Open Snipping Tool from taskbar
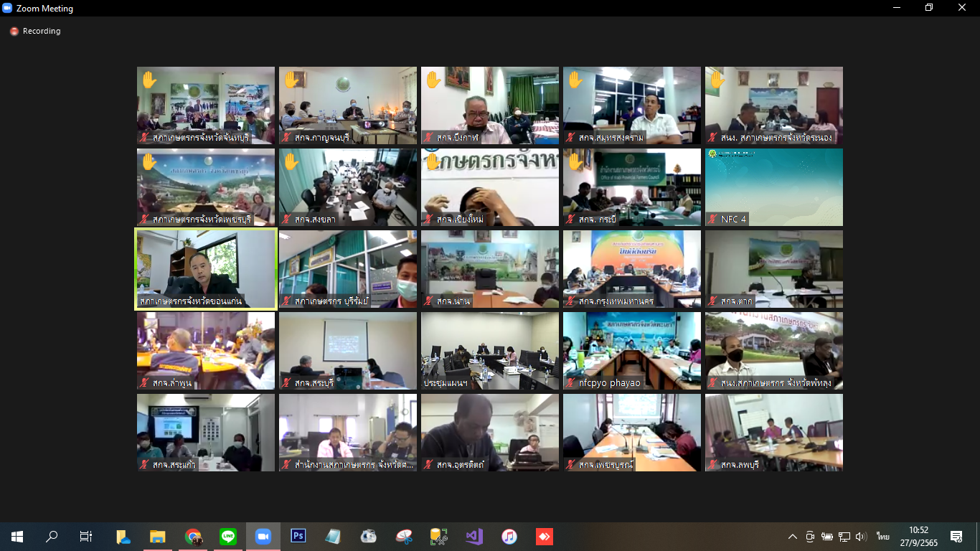 [404, 536]
